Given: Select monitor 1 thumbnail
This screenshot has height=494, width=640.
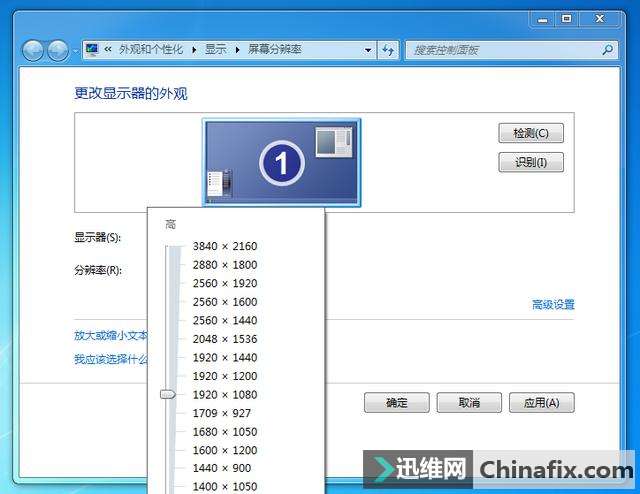Looking at the screenshot, I should (282, 162).
